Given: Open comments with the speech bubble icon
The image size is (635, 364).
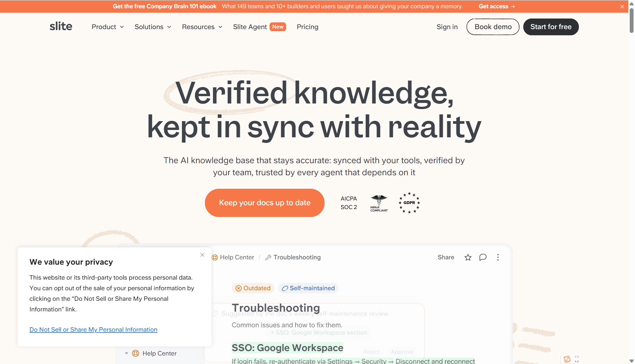Looking at the screenshot, I should pyautogui.click(x=483, y=257).
